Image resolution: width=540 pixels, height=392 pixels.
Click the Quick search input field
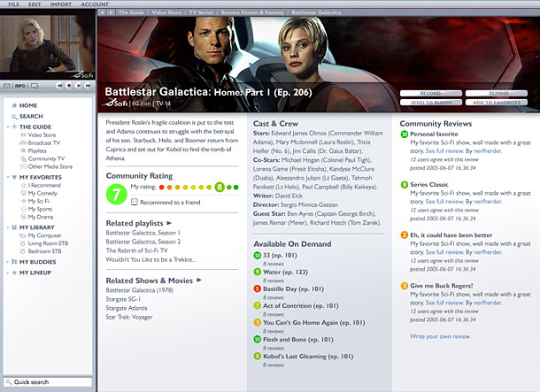pos(48,382)
